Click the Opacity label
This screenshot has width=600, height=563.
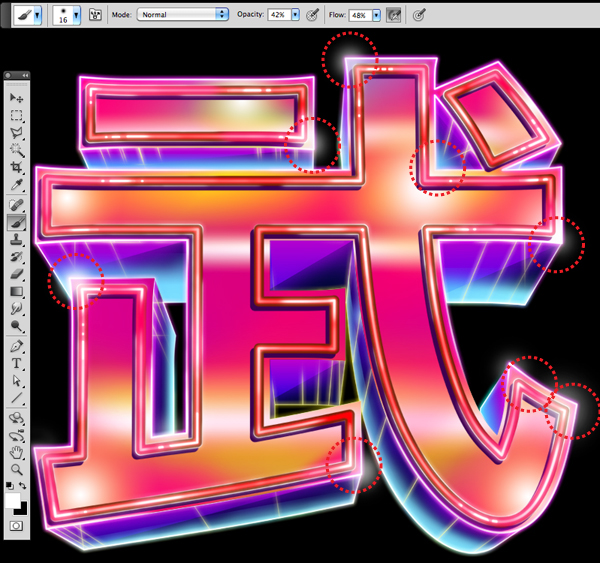(x=250, y=14)
